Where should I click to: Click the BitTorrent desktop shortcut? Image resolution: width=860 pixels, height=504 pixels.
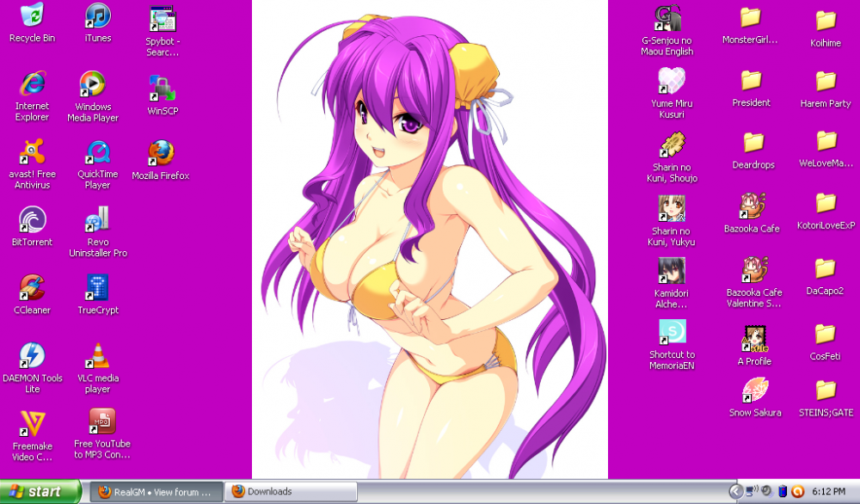tap(32, 220)
